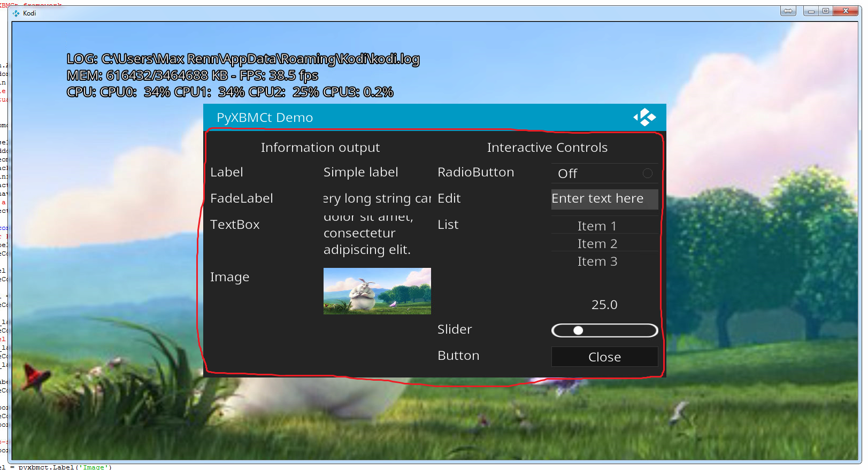Click the Kodi icon in the window title bar
This screenshot has height=470, width=868.
coord(16,13)
